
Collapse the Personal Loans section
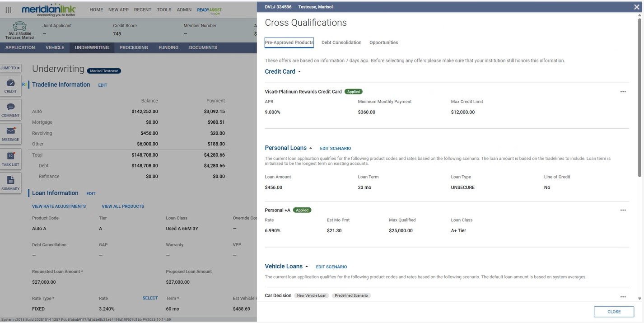(x=310, y=148)
